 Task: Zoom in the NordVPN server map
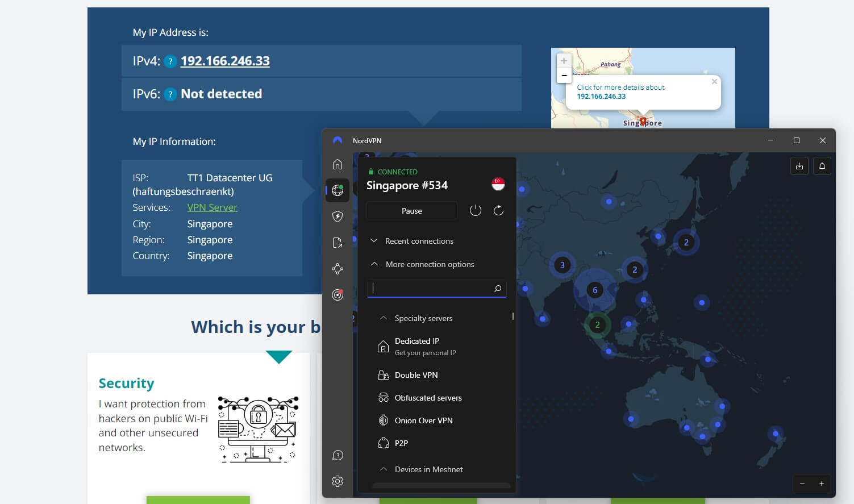click(822, 484)
